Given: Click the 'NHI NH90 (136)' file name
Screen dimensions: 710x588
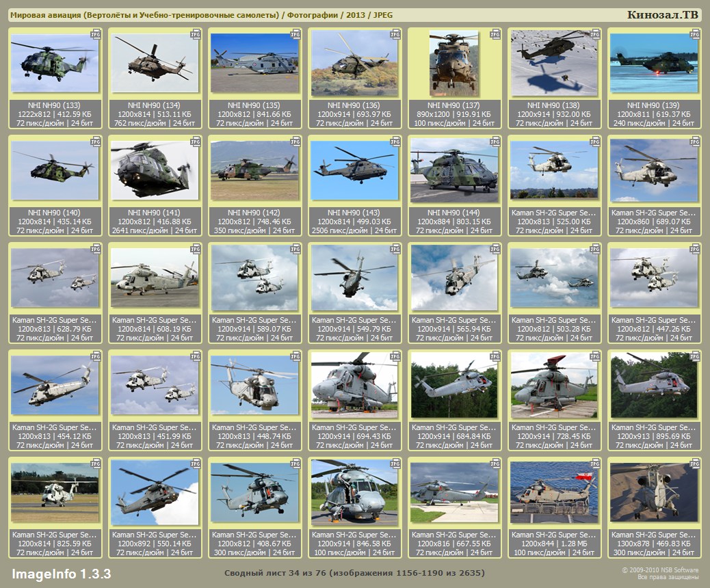Looking at the screenshot, I should pos(354,105).
